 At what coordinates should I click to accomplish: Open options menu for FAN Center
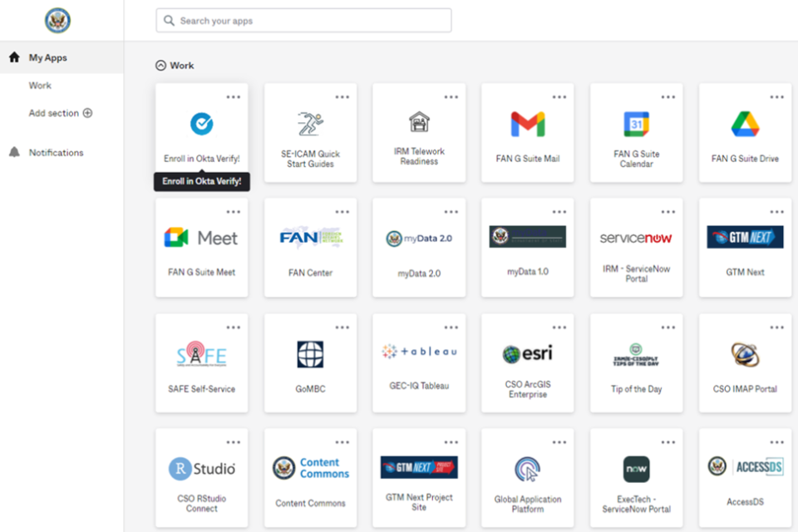342,212
